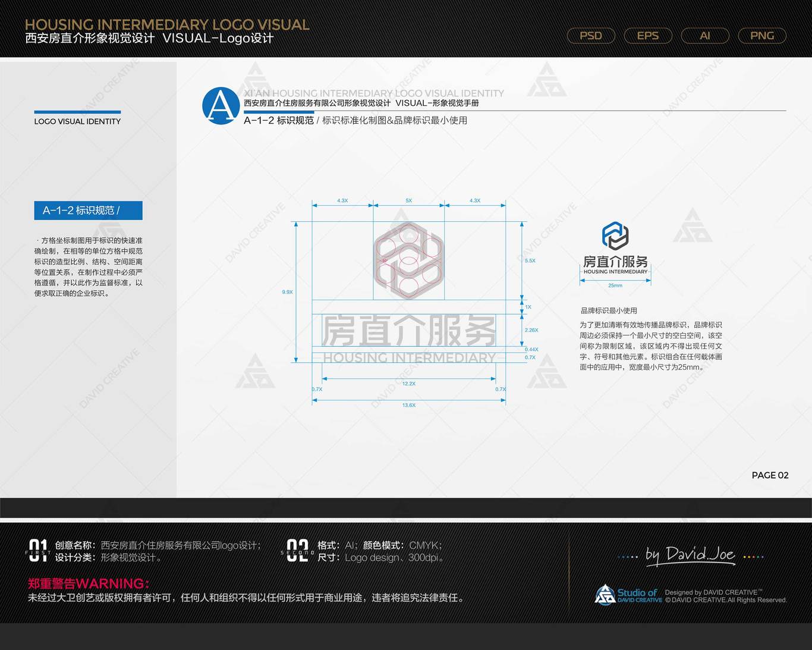Click the HOUSING INTERMEDIARY LOGO VISUAL title
Screen dimensions: 812x650
tap(167, 24)
